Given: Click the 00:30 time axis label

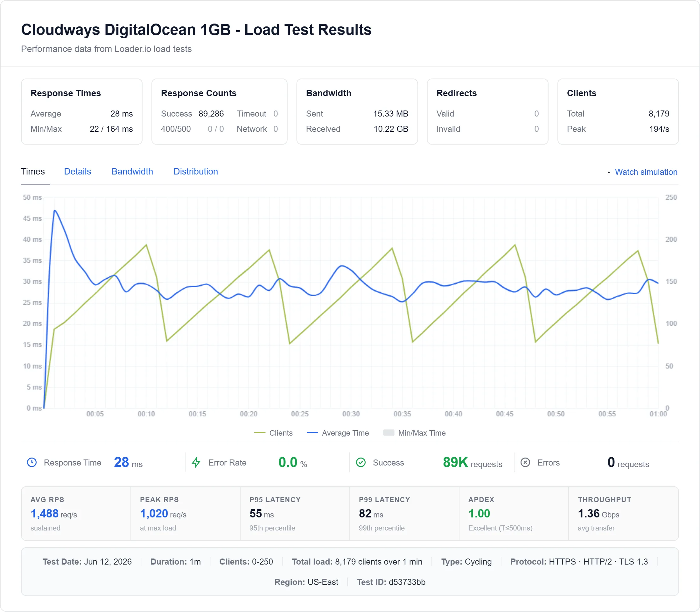Looking at the screenshot, I should click(351, 414).
